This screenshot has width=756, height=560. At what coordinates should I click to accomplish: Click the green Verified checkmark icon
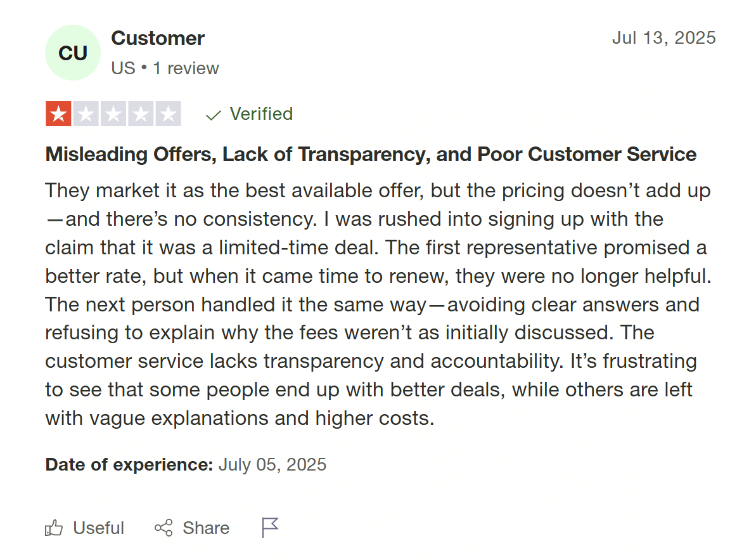[212, 114]
